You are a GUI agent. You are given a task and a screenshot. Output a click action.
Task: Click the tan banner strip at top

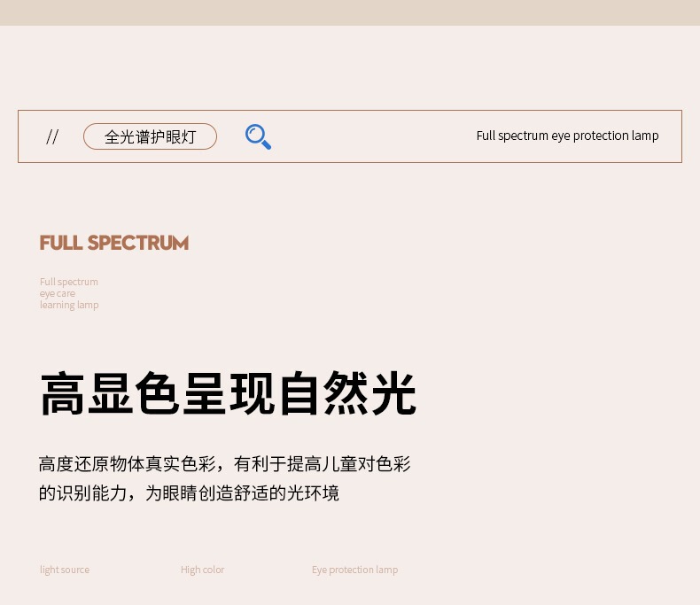click(x=350, y=12)
